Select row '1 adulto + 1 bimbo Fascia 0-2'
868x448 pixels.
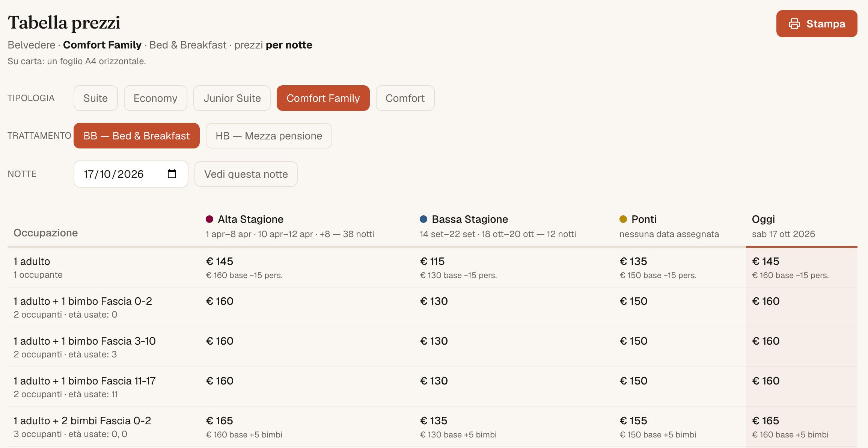pos(83,301)
